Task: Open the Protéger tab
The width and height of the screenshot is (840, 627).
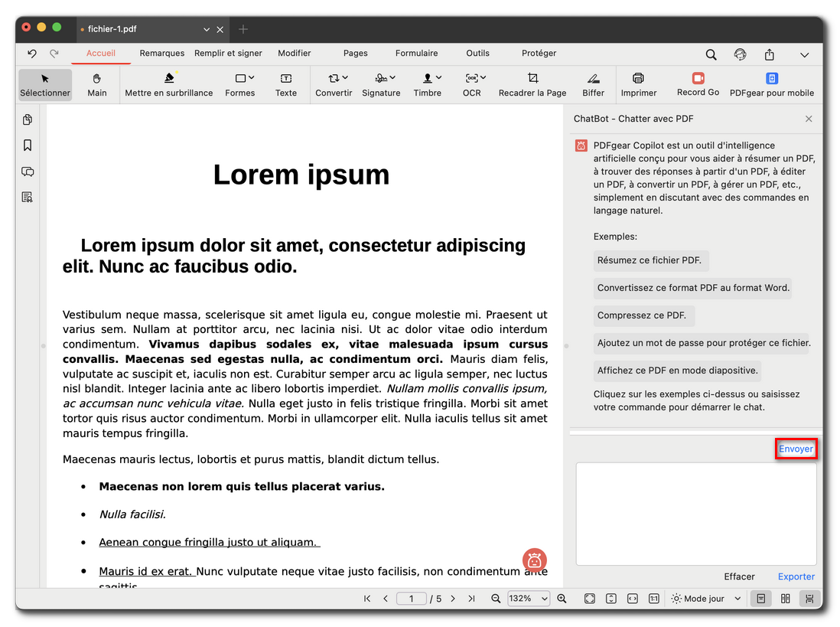Action: 539,54
